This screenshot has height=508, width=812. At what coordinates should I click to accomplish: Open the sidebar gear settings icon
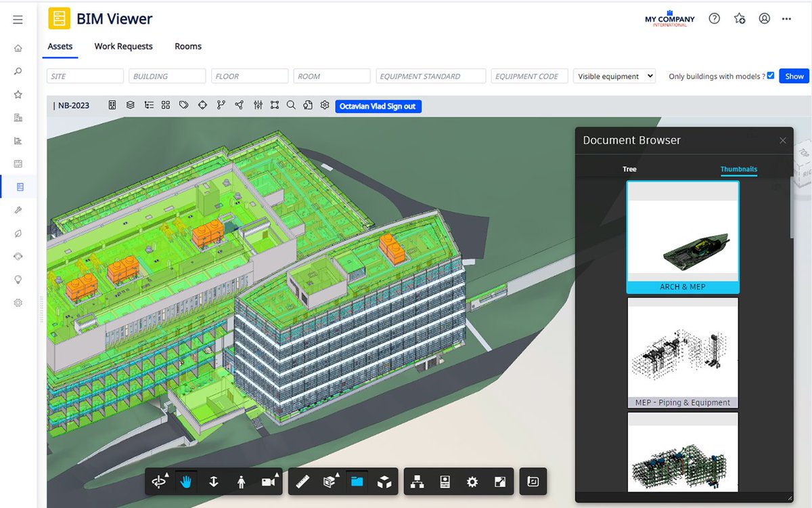click(18, 303)
